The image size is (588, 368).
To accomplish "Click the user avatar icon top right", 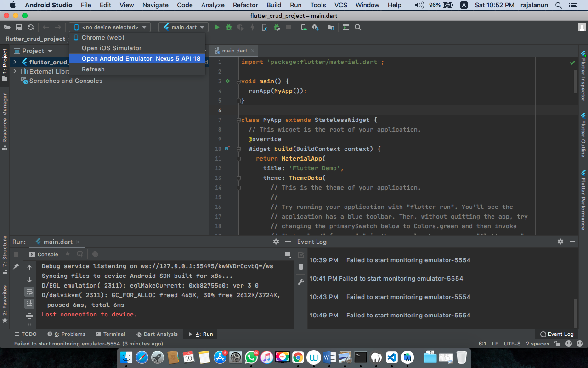I will point(582,27).
